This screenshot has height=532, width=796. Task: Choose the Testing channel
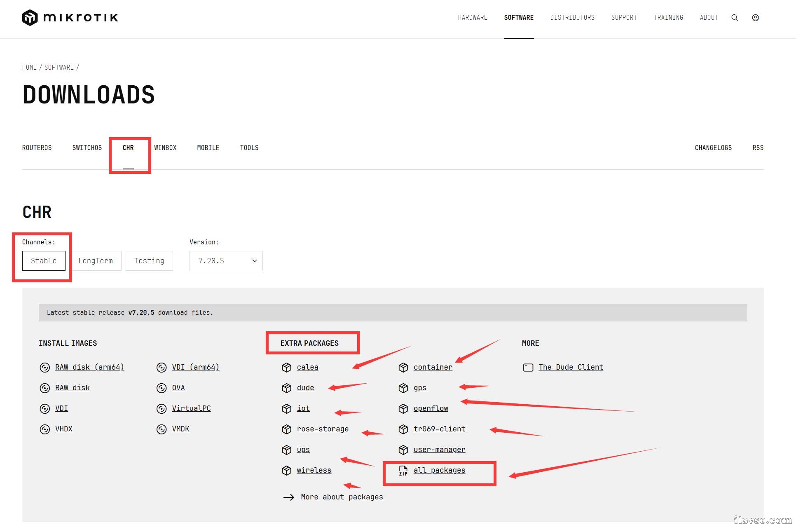coord(149,261)
